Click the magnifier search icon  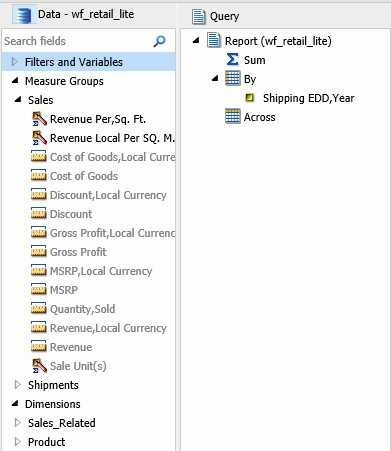(159, 41)
